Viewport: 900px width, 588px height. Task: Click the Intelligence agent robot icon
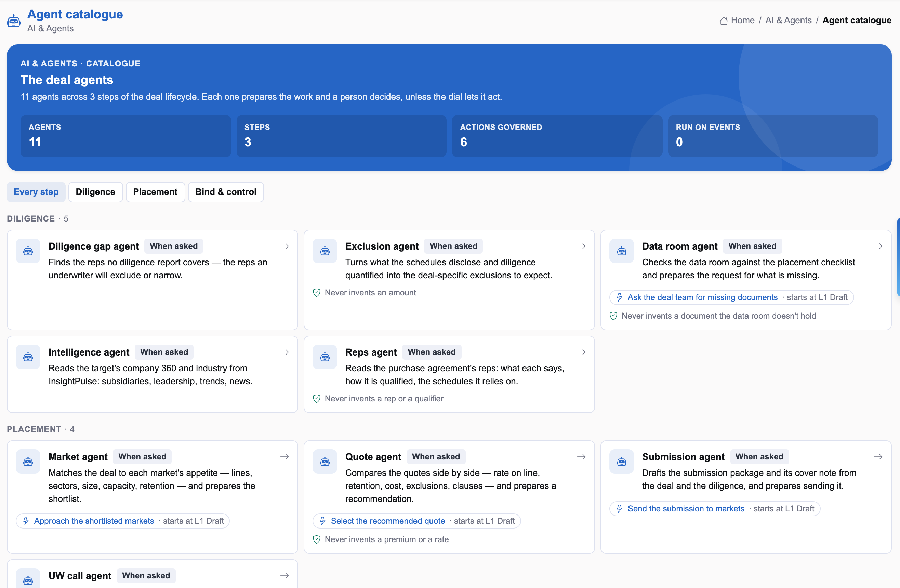28,357
